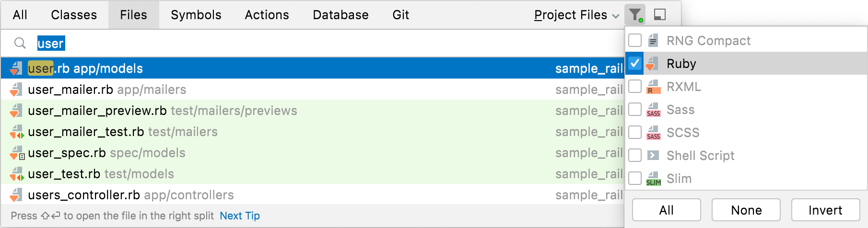Image resolution: width=868 pixels, height=228 pixels.
Task: Open the Project Files scope dropdown
Action: point(576,15)
